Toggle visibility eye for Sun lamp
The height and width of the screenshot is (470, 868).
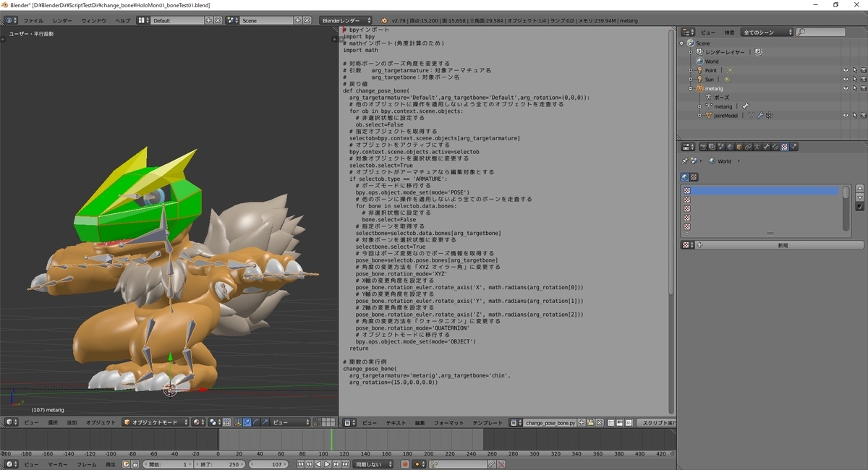(x=846, y=79)
